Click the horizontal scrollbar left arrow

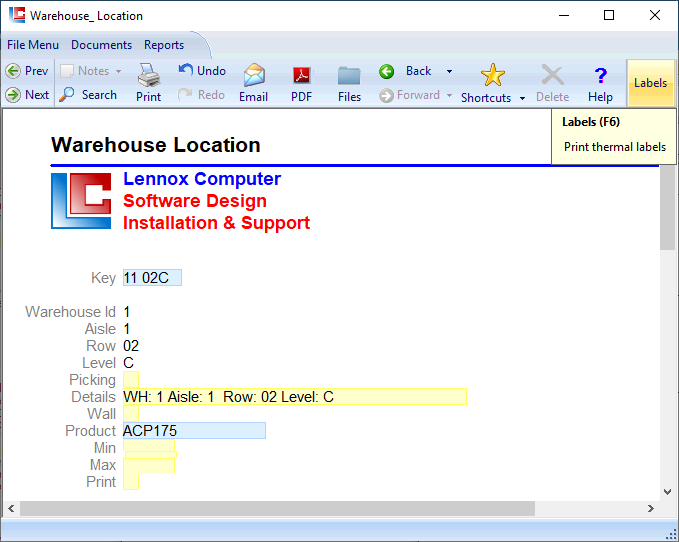click(x=11, y=509)
